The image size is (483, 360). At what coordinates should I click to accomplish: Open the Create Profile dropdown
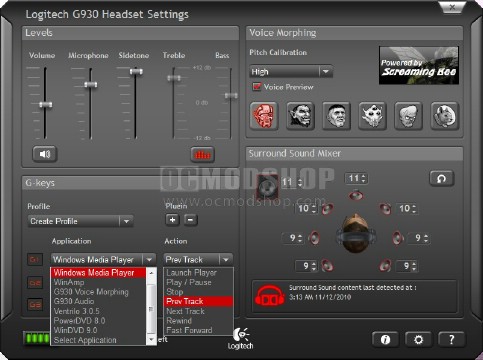click(80, 221)
